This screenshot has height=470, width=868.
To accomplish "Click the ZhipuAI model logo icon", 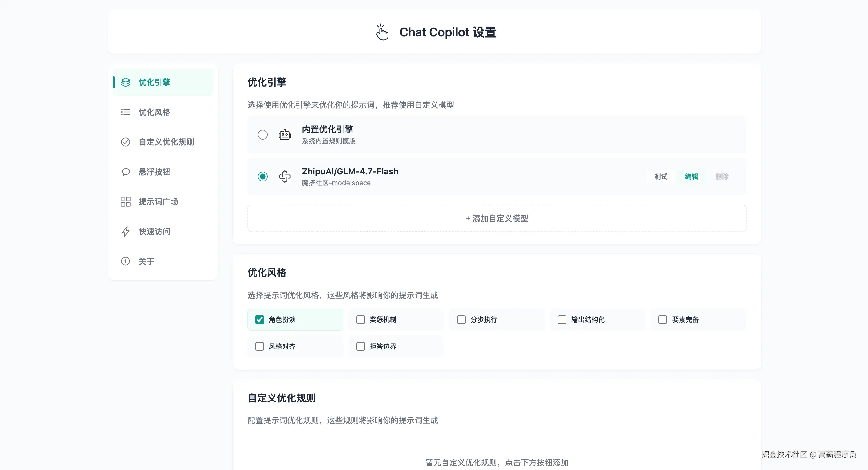I will [x=284, y=177].
